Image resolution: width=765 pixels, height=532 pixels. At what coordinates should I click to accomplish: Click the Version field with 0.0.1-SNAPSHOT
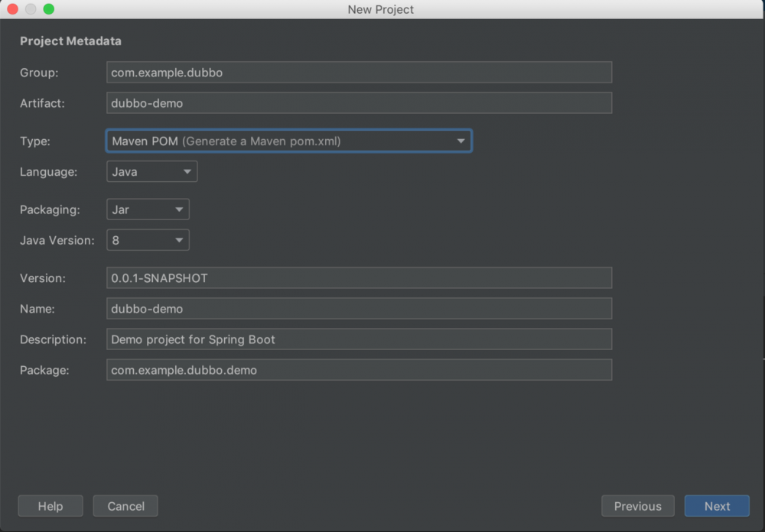point(359,278)
